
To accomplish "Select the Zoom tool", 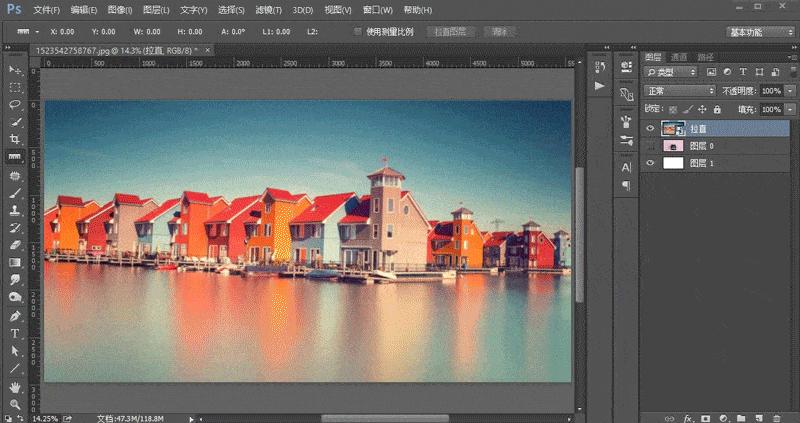I will click(15, 403).
